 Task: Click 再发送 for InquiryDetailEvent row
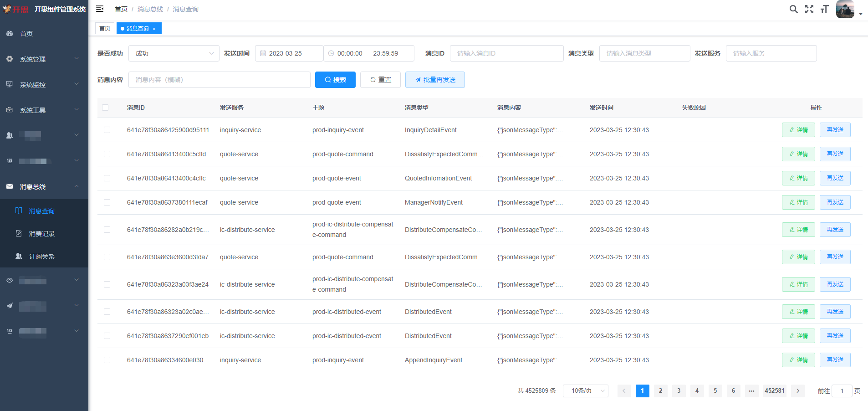click(x=835, y=130)
